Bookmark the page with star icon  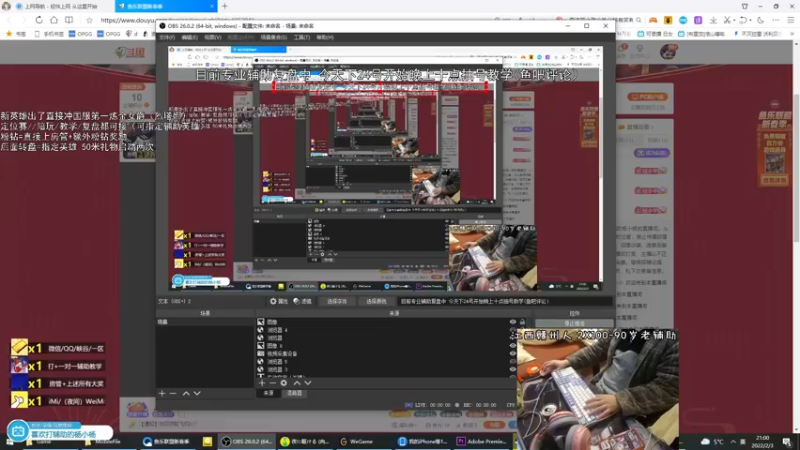[89, 20]
